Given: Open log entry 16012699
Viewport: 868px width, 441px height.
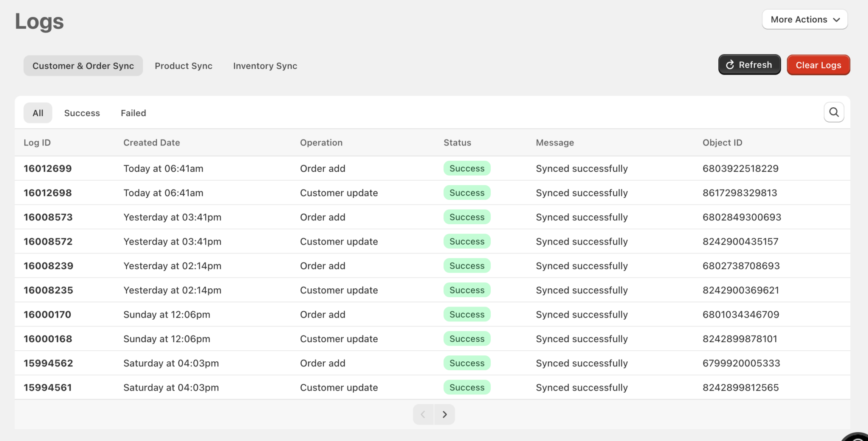Looking at the screenshot, I should tap(47, 168).
